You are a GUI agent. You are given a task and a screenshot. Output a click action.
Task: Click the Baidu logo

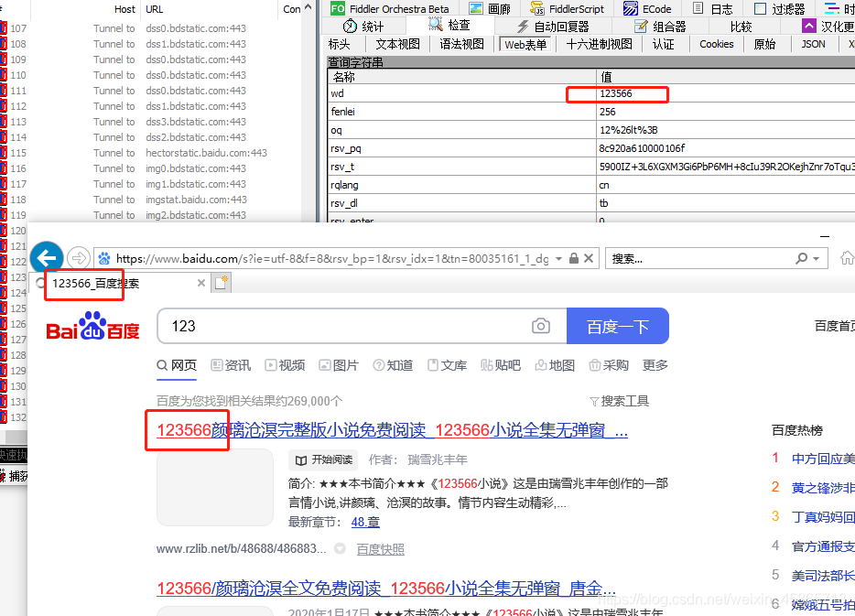pyautogui.click(x=92, y=326)
